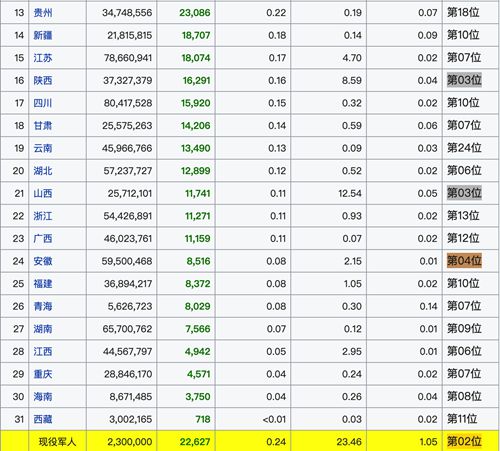Open the 安徽 province link
The width and height of the screenshot is (500, 451).
[43, 261]
